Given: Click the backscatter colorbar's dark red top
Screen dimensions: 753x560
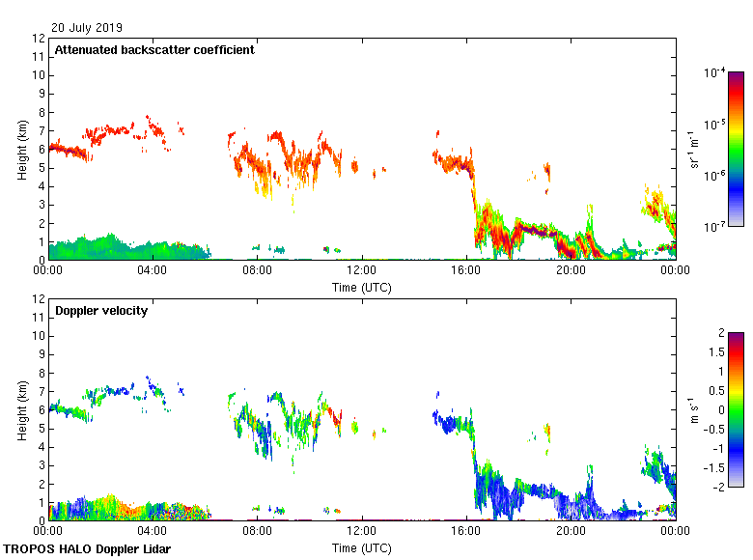Looking at the screenshot, I should coord(736,76).
